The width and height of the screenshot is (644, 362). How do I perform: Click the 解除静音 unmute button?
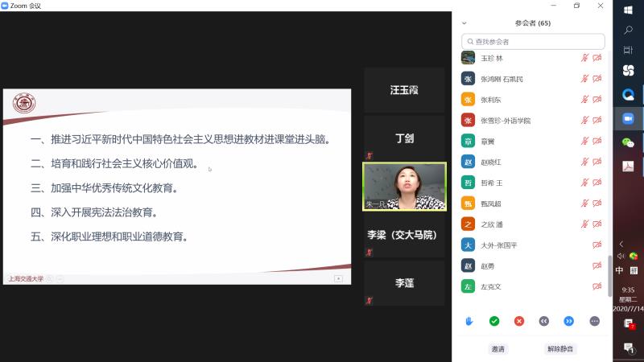560,349
